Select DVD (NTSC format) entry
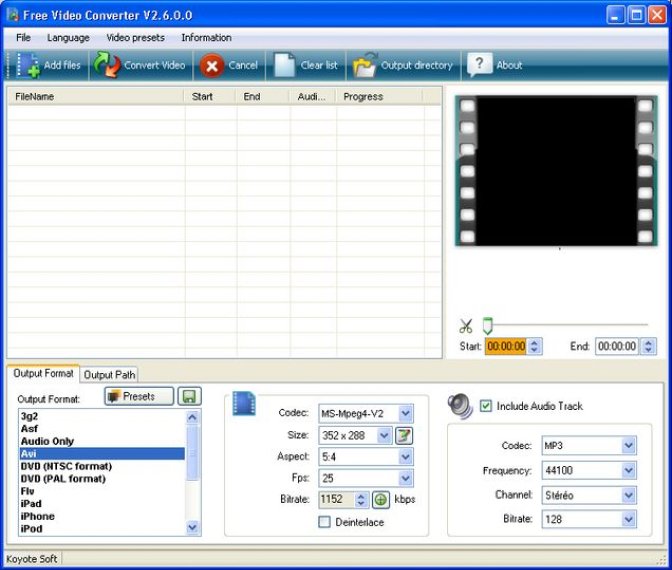Screen dimensions: 672x570 [102, 466]
